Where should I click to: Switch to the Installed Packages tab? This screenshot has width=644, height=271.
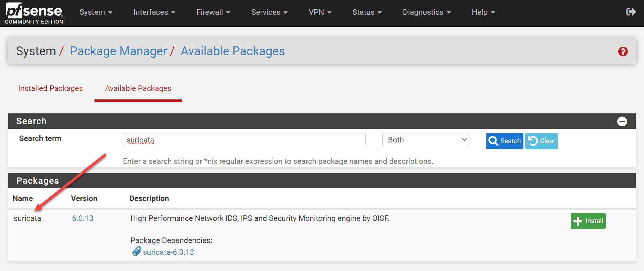[x=50, y=88]
